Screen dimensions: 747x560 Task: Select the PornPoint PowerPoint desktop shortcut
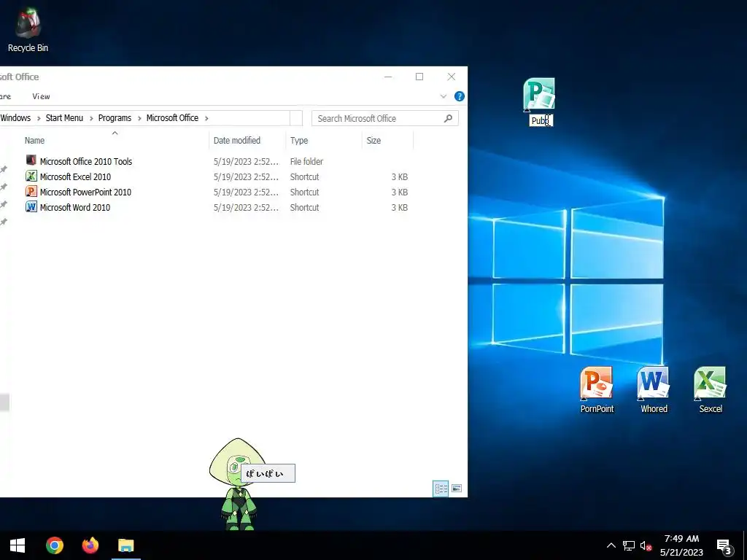(597, 390)
